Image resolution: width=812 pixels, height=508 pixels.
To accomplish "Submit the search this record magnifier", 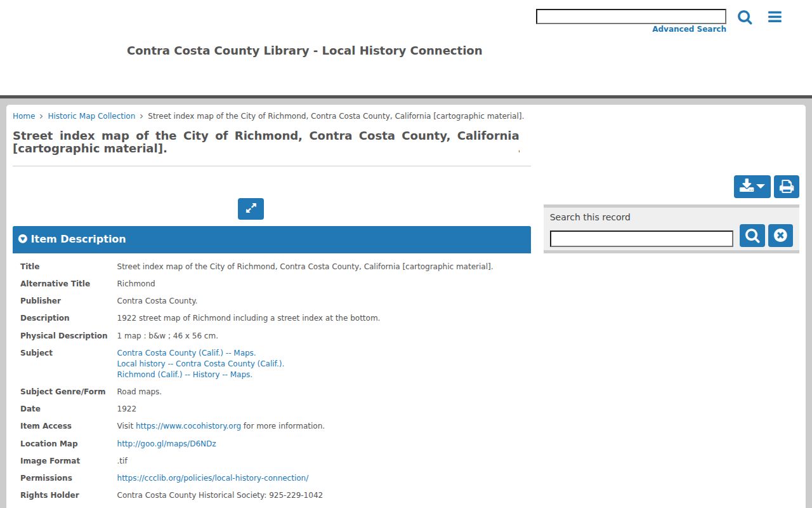I will tap(752, 236).
